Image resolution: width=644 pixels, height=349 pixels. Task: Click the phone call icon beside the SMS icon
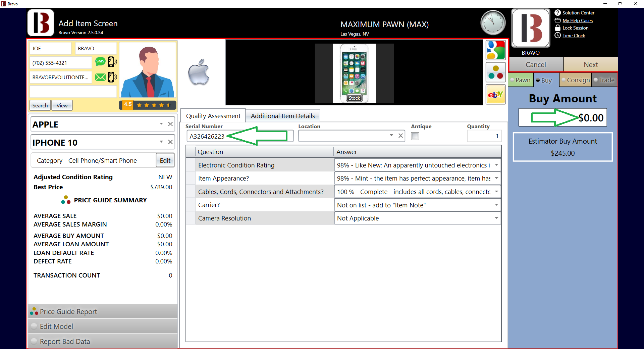pos(112,62)
